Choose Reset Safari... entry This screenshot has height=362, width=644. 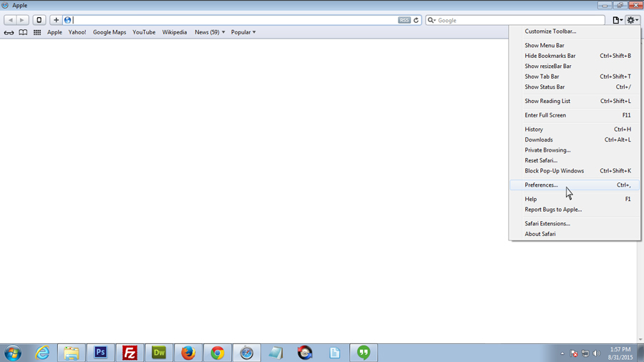point(575,160)
